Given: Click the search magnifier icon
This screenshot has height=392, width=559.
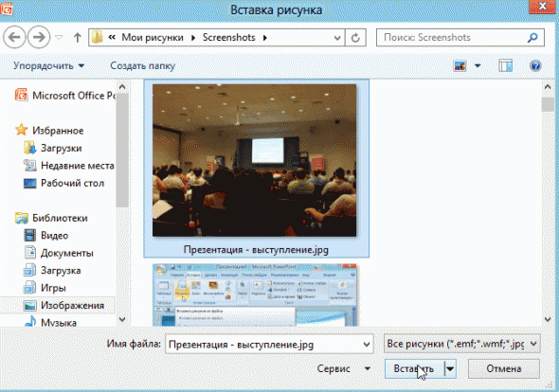Looking at the screenshot, I should 532,38.
